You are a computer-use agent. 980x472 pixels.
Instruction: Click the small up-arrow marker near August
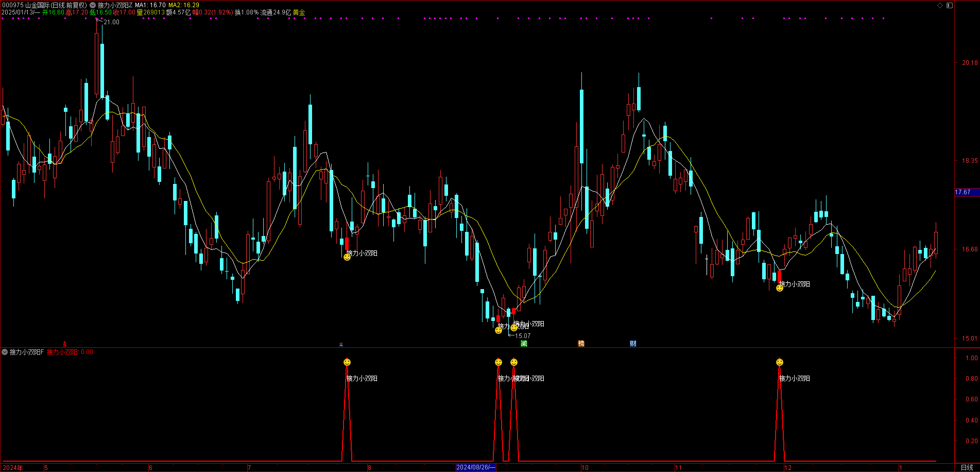pyautogui.click(x=341, y=344)
